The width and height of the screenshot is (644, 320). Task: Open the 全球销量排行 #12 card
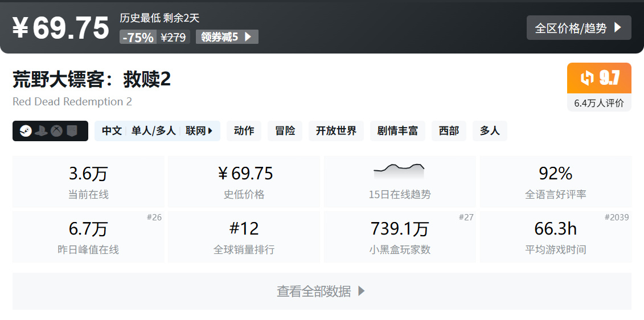pyautogui.click(x=244, y=237)
